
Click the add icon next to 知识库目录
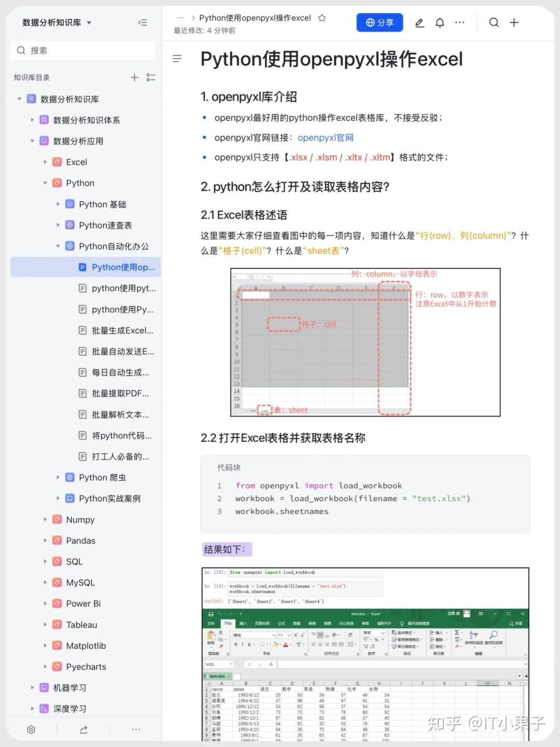[x=134, y=77]
